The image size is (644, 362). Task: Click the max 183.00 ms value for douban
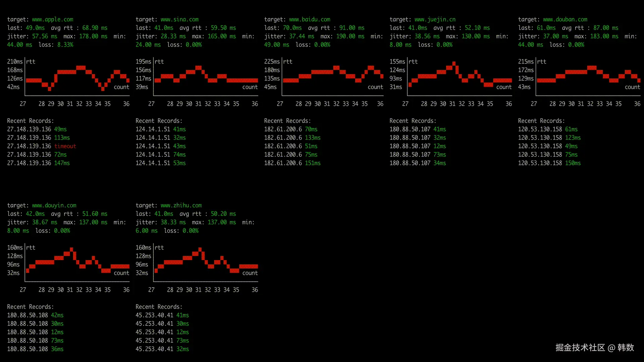coord(604,36)
